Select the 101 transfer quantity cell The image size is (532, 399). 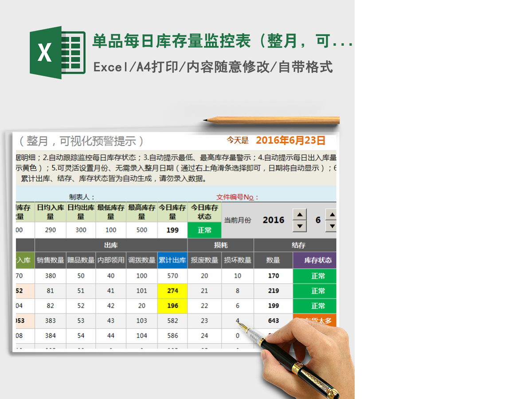(x=142, y=291)
